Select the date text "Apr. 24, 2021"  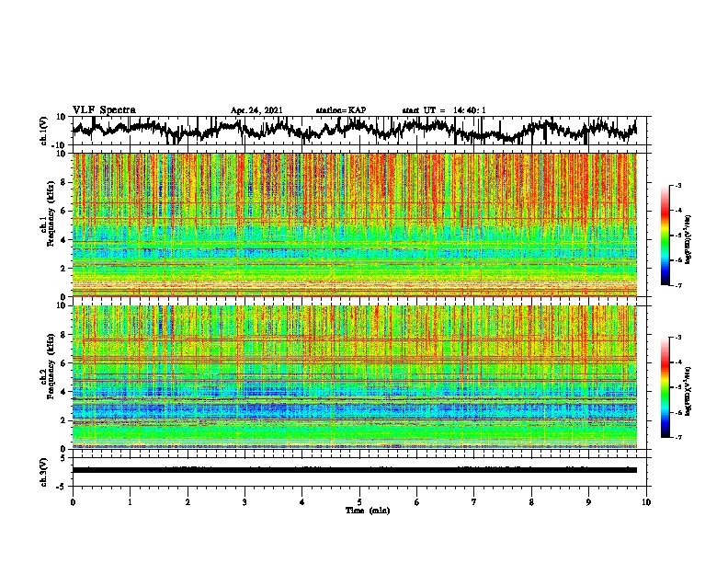click(256, 110)
